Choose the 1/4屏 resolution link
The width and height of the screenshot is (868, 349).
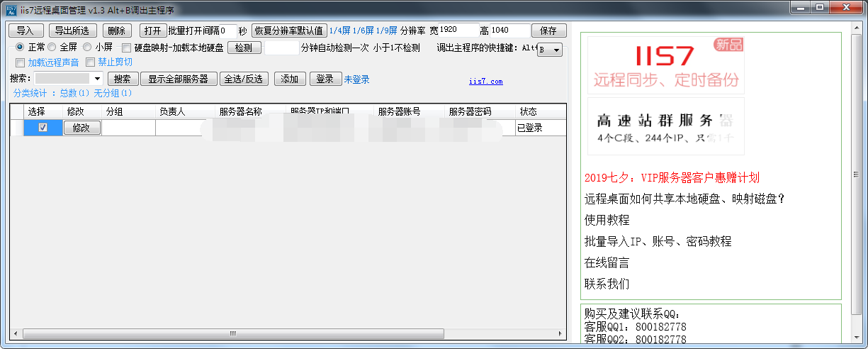pos(339,31)
